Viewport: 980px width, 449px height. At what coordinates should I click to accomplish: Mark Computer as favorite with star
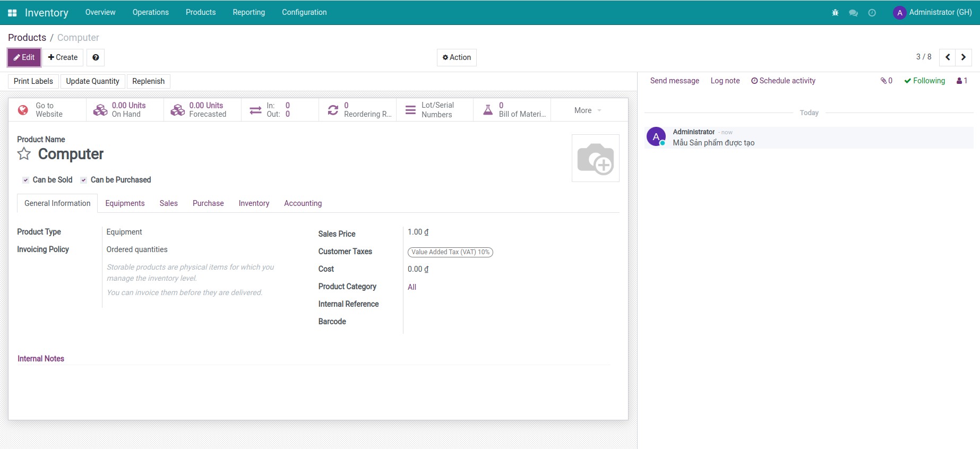pos(24,154)
